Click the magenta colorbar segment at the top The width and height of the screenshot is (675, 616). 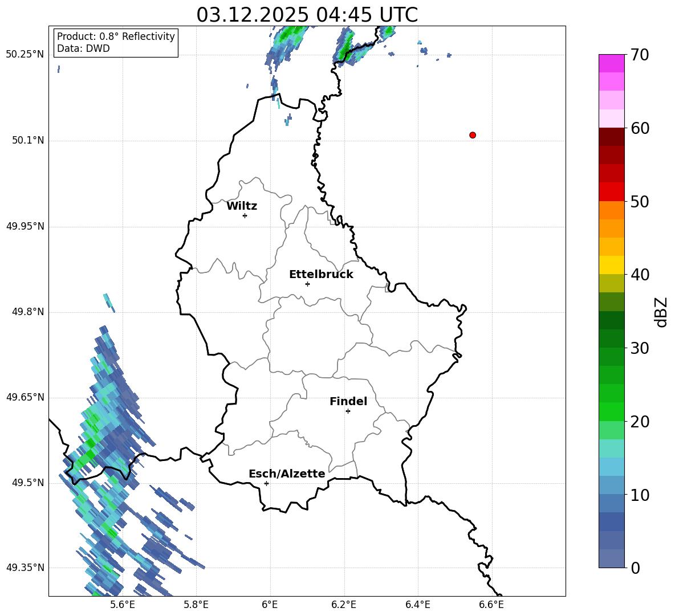point(612,63)
